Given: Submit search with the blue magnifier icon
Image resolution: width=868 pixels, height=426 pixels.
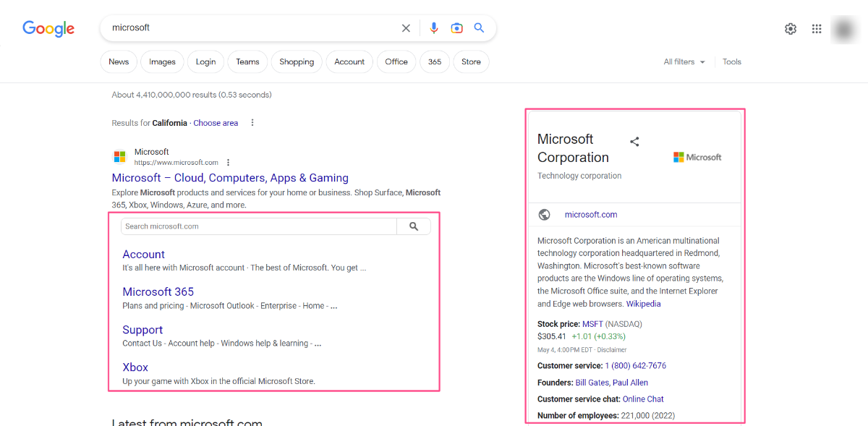Looking at the screenshot, I should (x=479, y=28).
